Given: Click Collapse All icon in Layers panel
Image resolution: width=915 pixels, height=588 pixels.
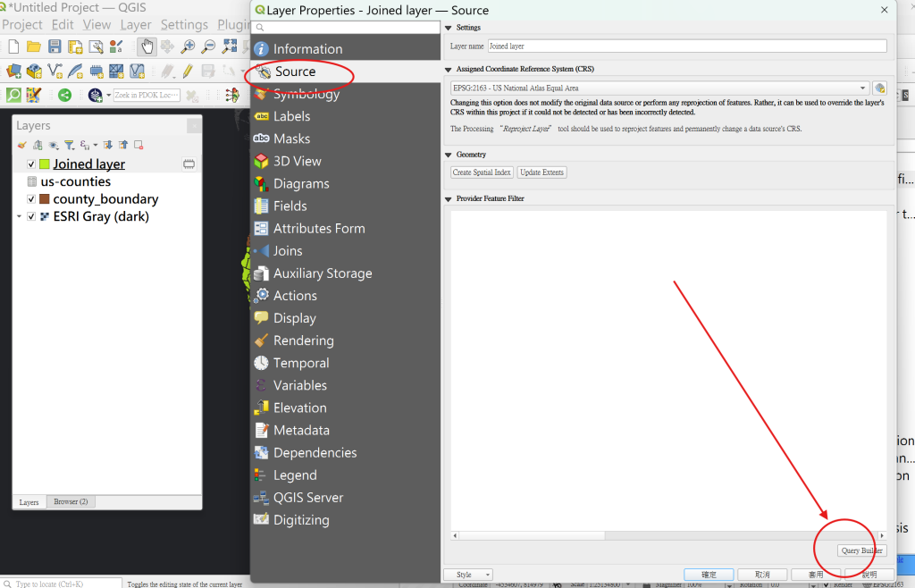Looking at the screenshot, I should click(x=123, y=145).
